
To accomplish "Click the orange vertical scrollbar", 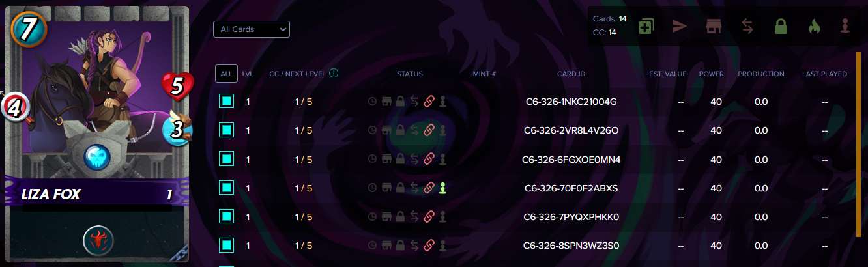I will tap(858, 156).
